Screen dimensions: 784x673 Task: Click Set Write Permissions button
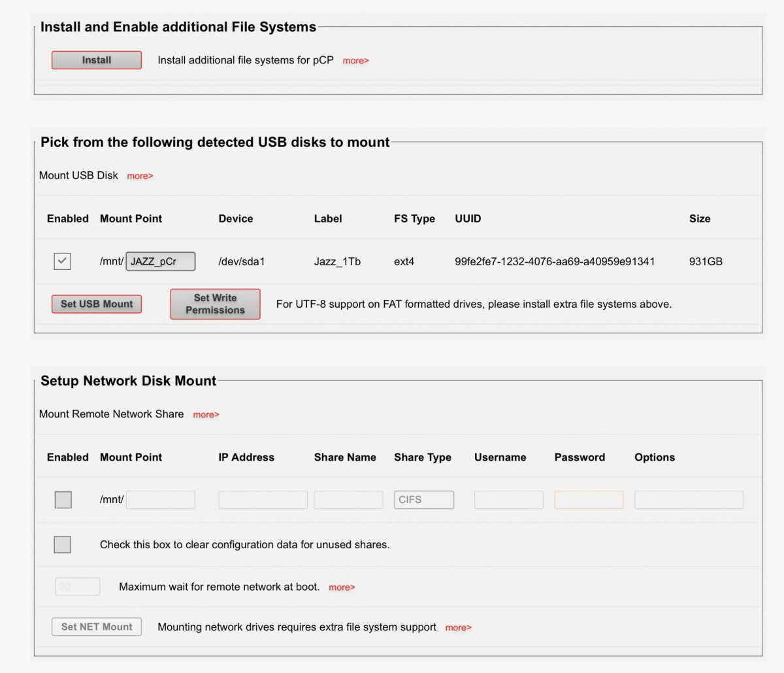[x=215, y=304]
